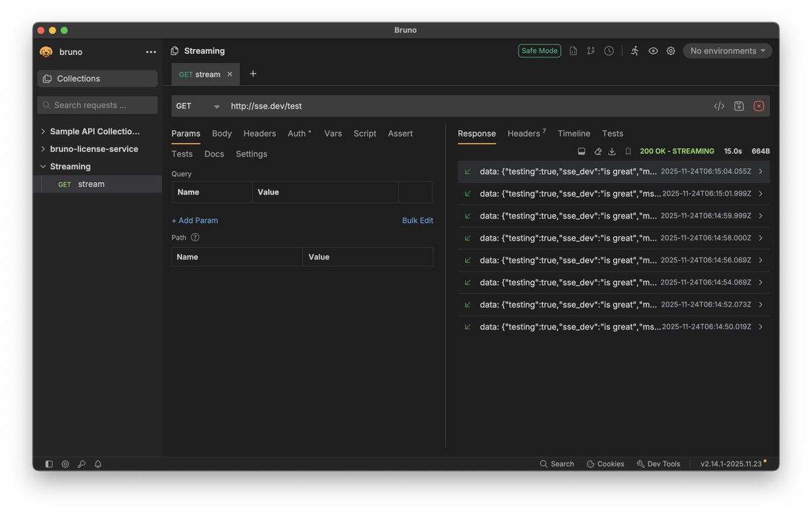Collapse the Streaming collection
The height and width of the screenshot is (514, 812).
pyautogui.click(x=43, y=167)
